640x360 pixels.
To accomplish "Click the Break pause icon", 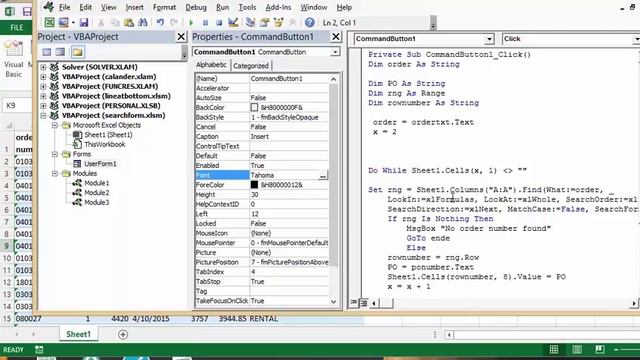I will pyautogui.click(x=205, y=22).
